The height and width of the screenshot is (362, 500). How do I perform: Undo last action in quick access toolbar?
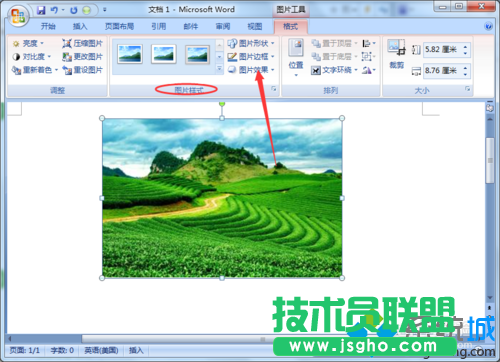54,10
